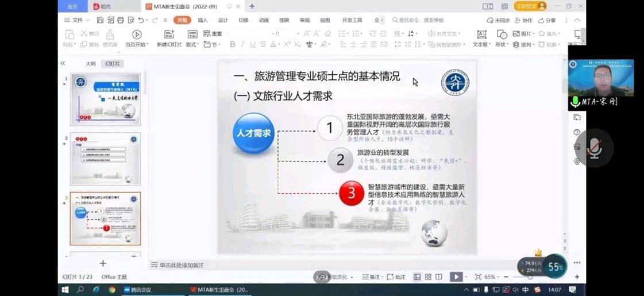Open the File (文件) menu dropdown

tap(74, 20)
